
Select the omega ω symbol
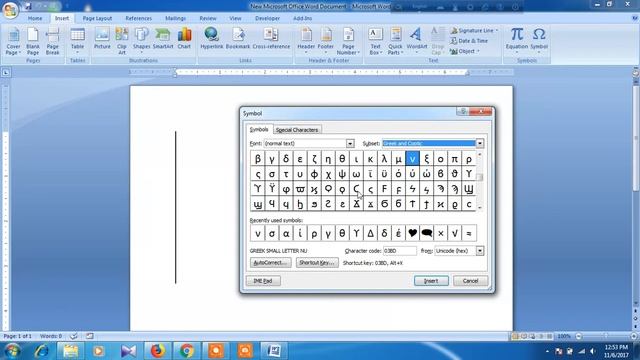tap(356, 174)
